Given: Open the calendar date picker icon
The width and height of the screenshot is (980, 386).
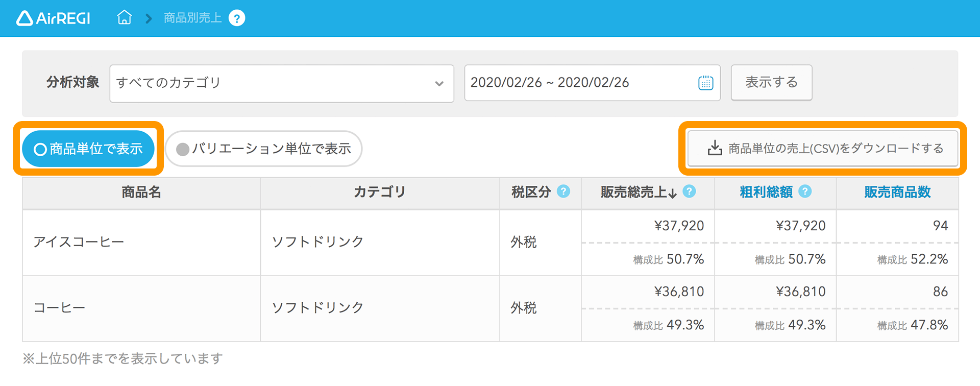Looking at the screenshot, I should pyautogui.click(x=705, y=83).
